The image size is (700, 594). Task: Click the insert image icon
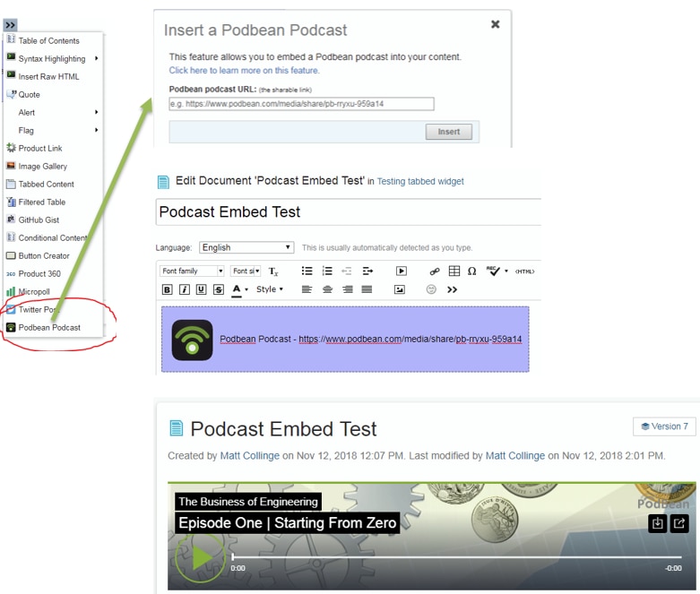coord(400,289)
